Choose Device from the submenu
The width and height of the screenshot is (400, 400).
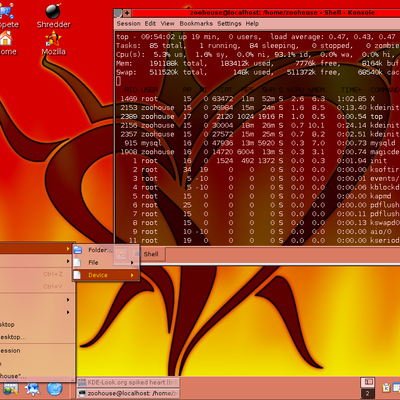(x=106, y=275)
